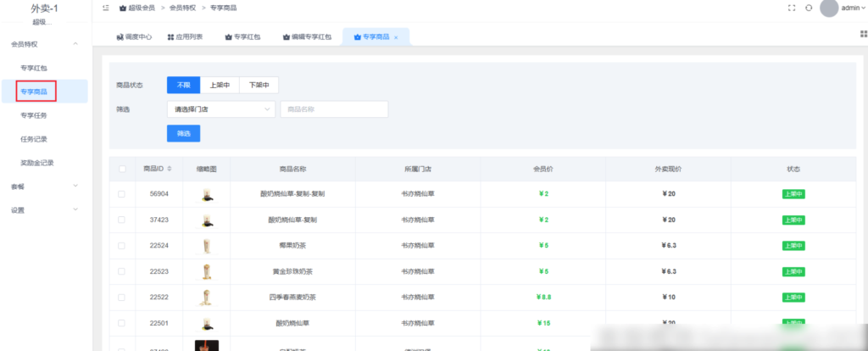Select the checkbox of product 22523
Image resolution: width=868 pixels, height=351 pixels.
coord(122,271)
